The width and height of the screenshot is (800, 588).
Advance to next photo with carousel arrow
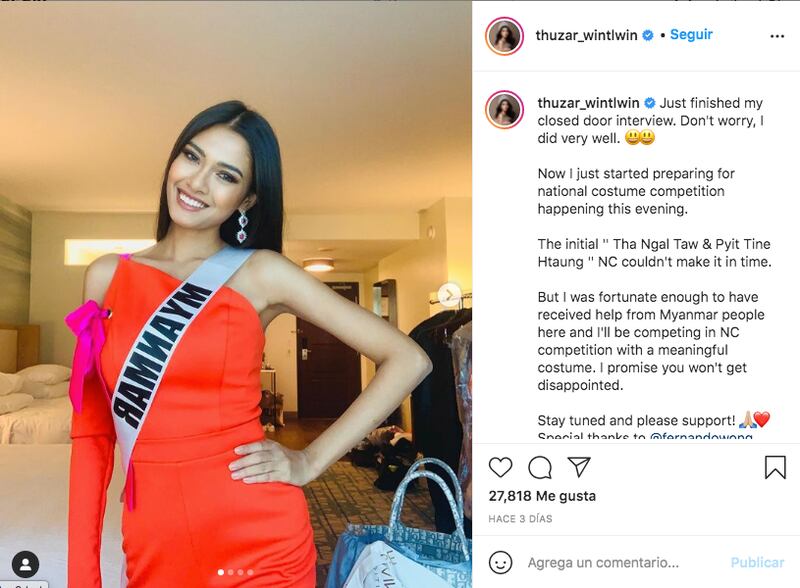point(449,295)
